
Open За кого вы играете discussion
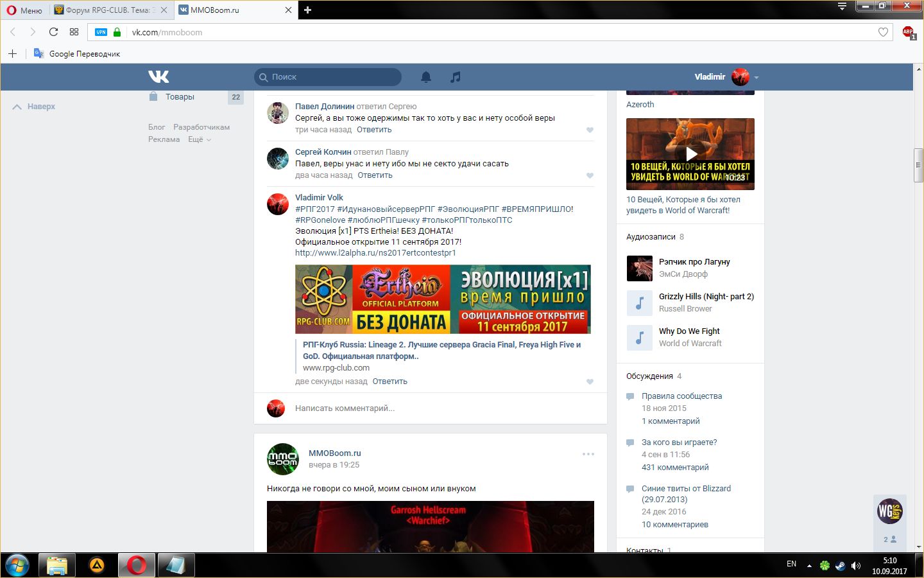tap(679, 442)
